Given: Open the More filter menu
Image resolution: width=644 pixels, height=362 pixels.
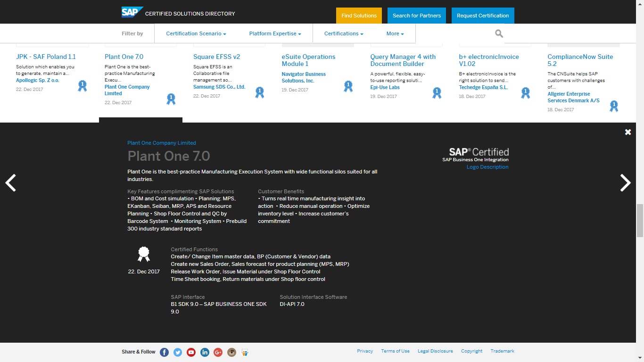Looking at the screenshot, I should 395,33.
